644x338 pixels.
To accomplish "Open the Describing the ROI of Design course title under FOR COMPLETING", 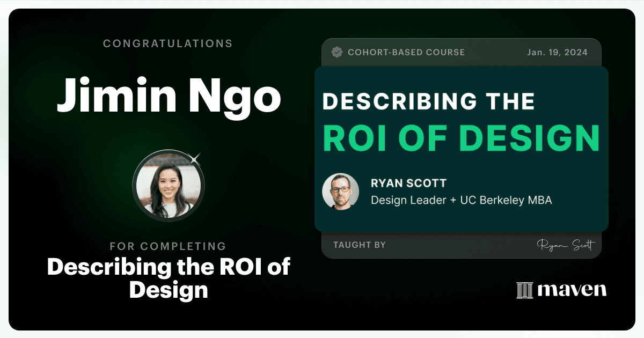I will pos(169,278).
